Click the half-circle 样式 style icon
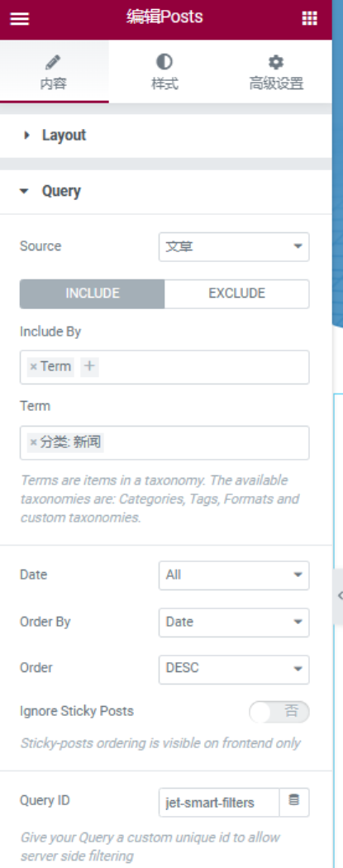Screen dimensions: 343x868 pos(164,61)
